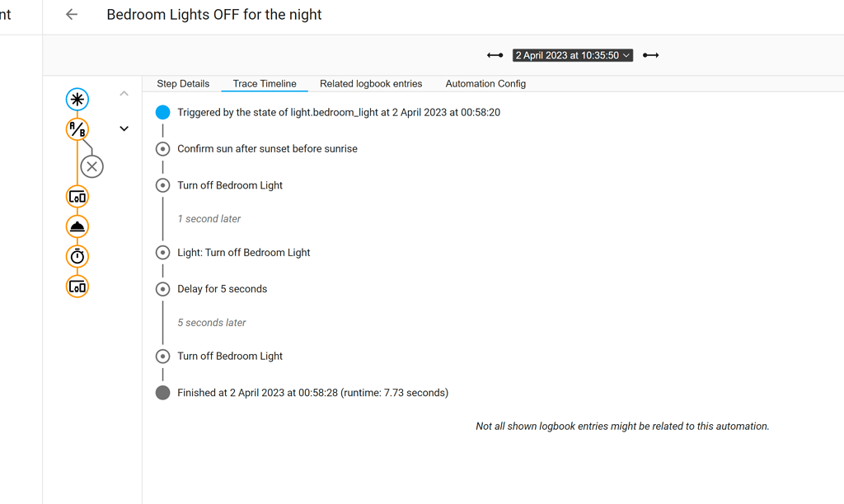This screenshot has width=844, height=504.
Task: Select the bottom device action node in the graph
Action: point(77,287)
